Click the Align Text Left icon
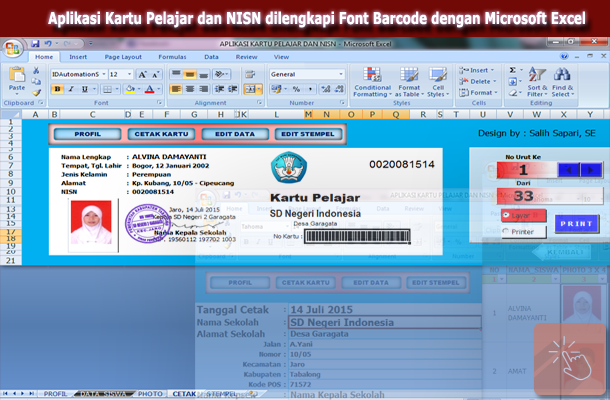Image resolution: width=610 pixels, height=400 pixels. (x=176, y=89)
